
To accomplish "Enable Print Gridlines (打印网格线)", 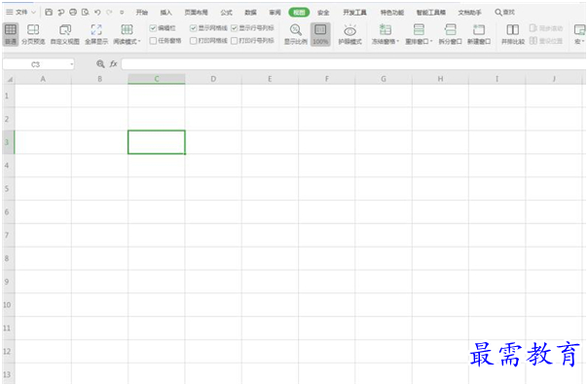I will pyautogui.click(x=193, y=41).
